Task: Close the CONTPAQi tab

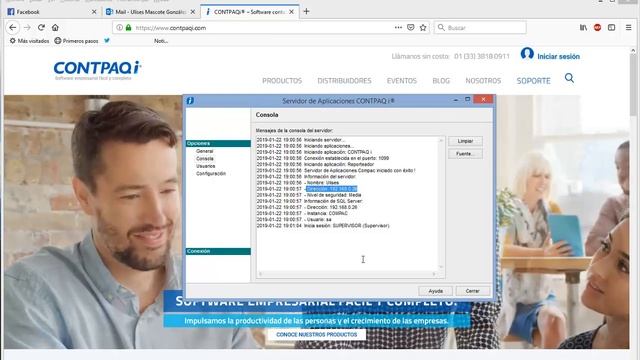Action: coord(291,12)
